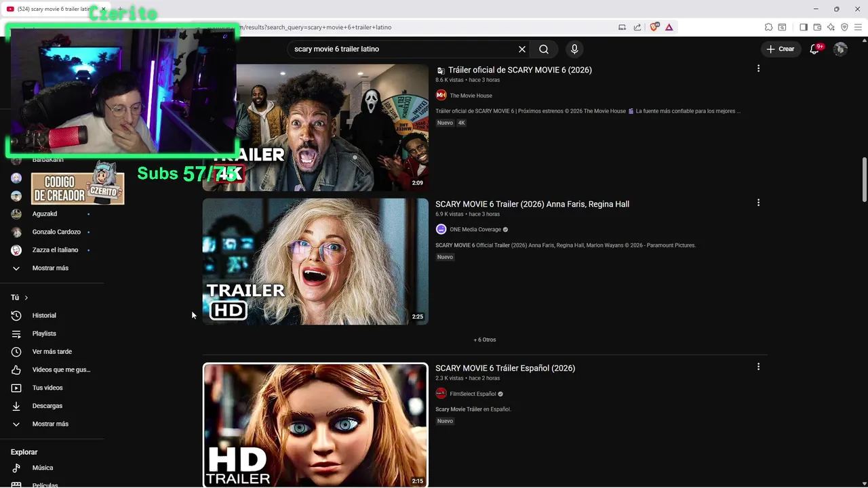Open Tráiler oficial de SCARY MOVIE 6 (2026) title
The width and height of the screenshot is (868, 488).
pos(520,70)
